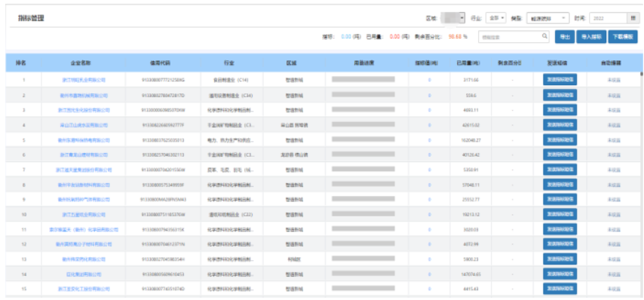Click 未设置 auto-reminder link in rank 12 row
Image resolution: width=644 pixels, height=300 pixels.
click(614, 244)
